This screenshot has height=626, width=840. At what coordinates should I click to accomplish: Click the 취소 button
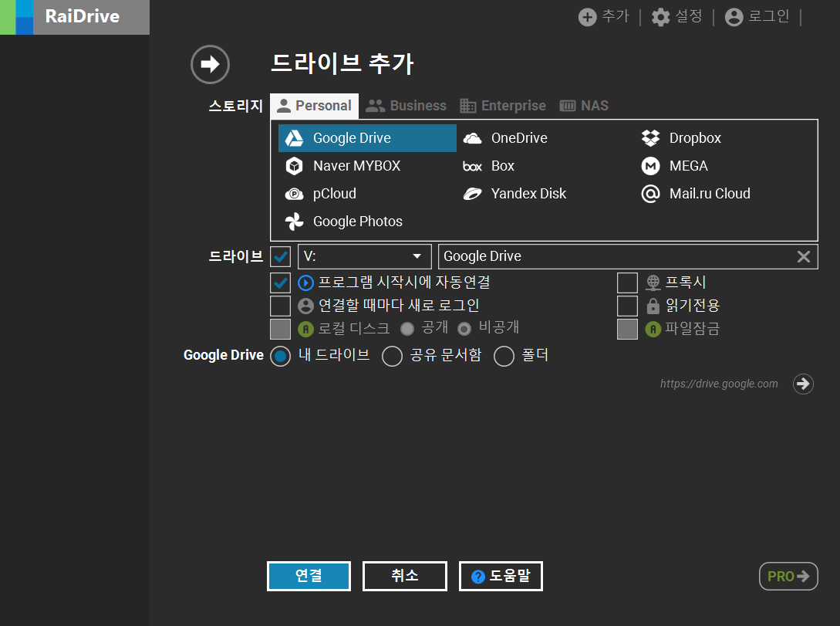(x=405, y=576)
